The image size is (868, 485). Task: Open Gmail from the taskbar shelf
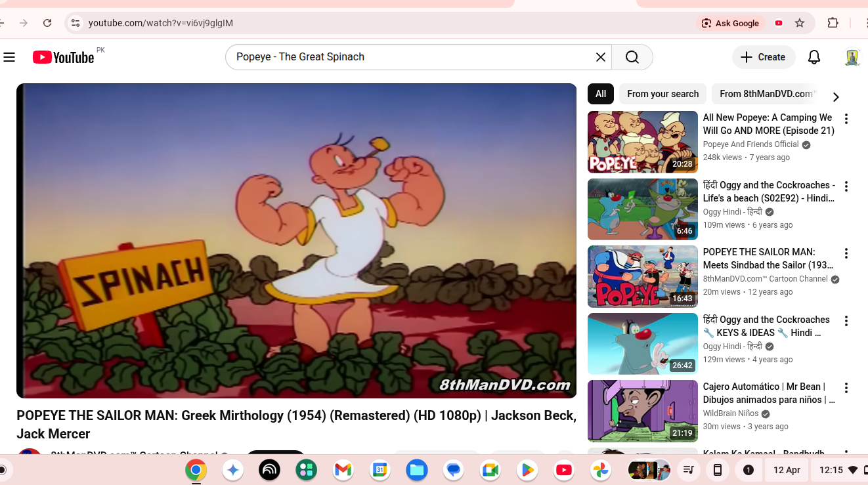click(x=343, y=470)
